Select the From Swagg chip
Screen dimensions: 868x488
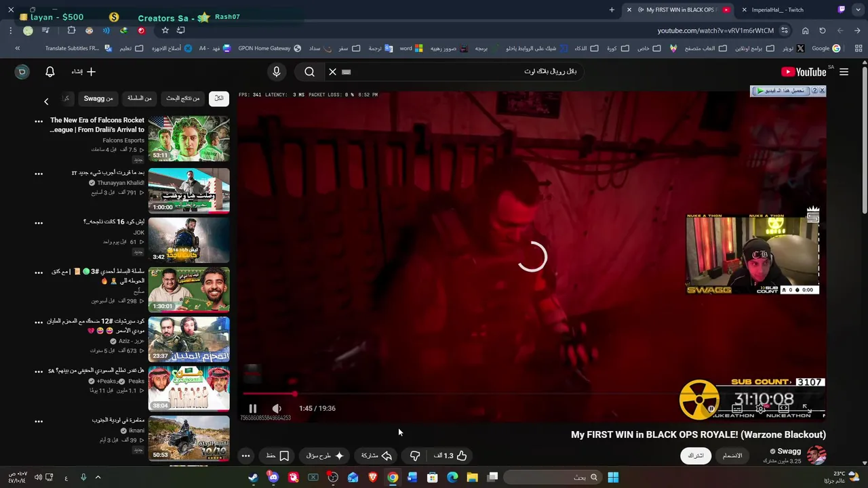pos(98,98)
